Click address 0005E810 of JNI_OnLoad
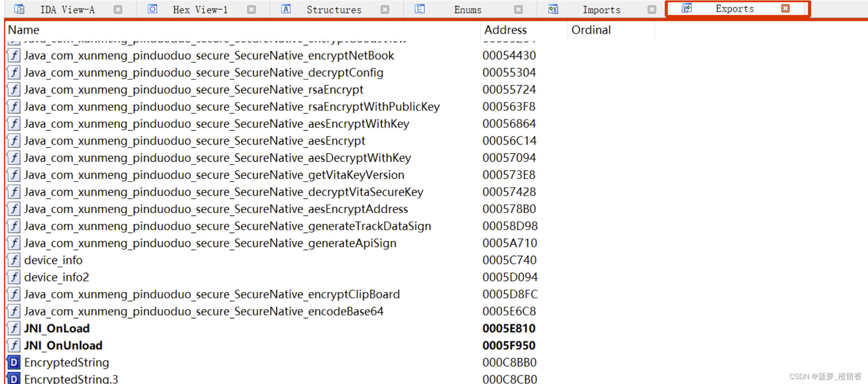This screenshot has height=384, width=868. [x=509, y=329]
